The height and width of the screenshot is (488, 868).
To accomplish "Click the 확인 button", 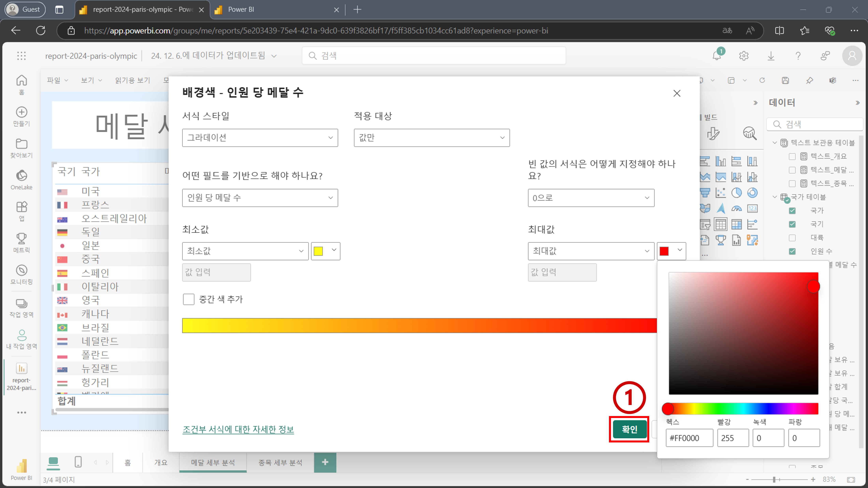I will [629, 429].
